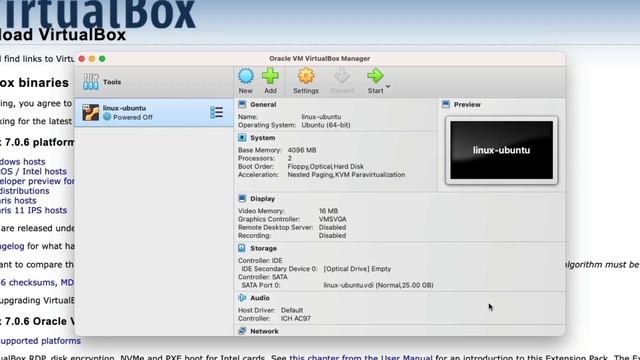Open the checksums link on webpage
The image size is (640, 360).
(x=28, y=282)
